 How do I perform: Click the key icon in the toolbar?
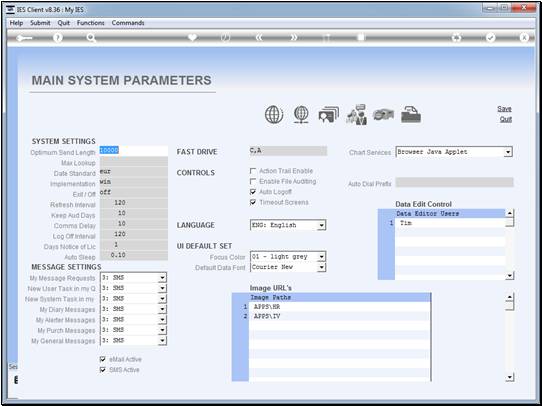(x=24, y=38)
